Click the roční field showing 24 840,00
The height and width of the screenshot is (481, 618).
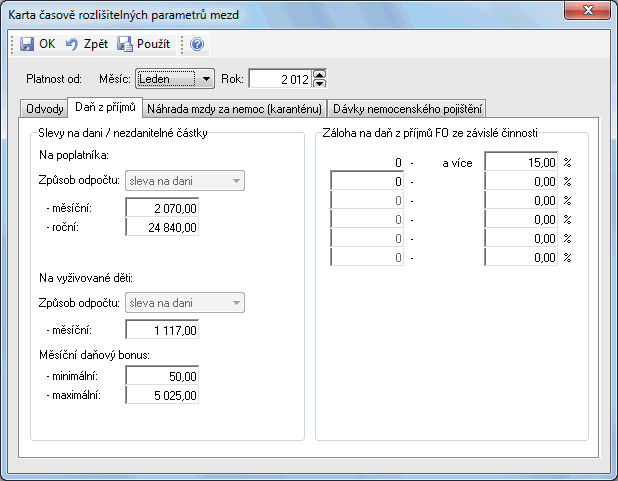164,227
